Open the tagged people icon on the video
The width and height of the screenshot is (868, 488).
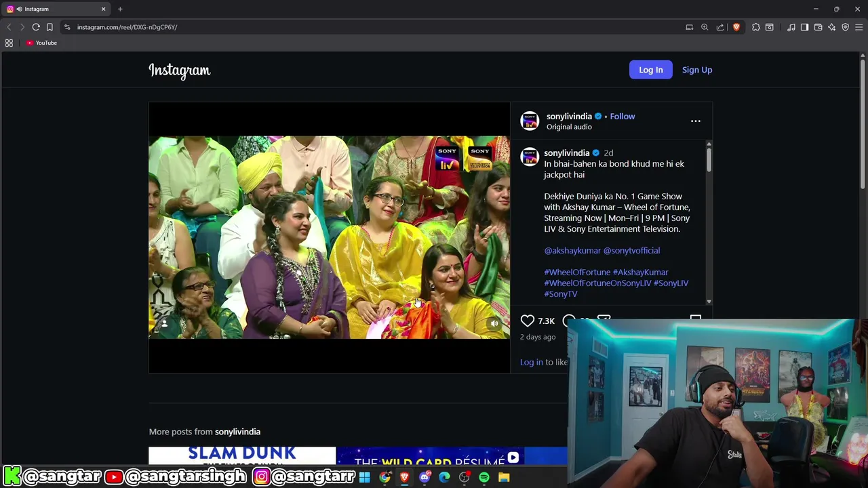coord(164,324)
